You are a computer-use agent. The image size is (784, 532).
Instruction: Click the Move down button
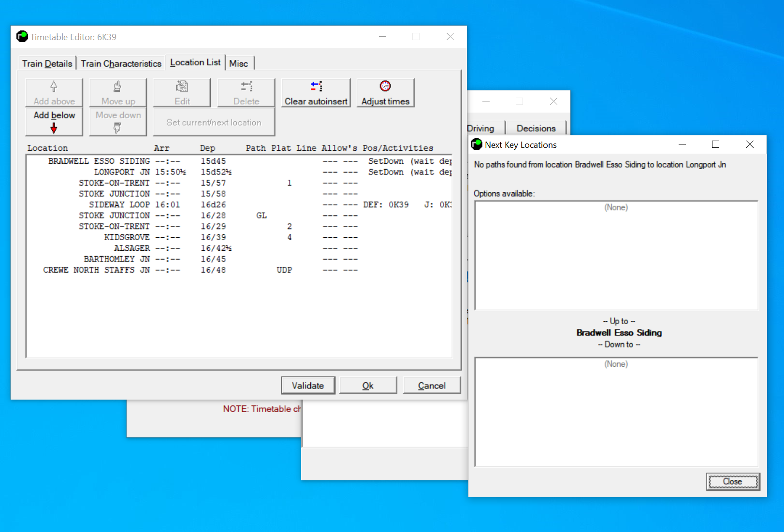click(x=118, y=122)
